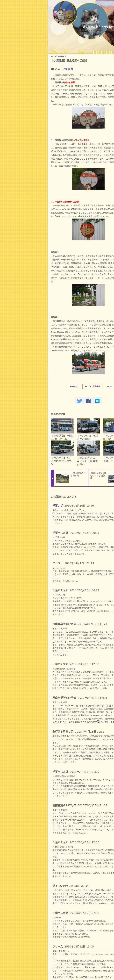Image resolution: width=114 pixels, height=980 pixels.
Task: Share this post on Facebook
Action: point(88,401)
